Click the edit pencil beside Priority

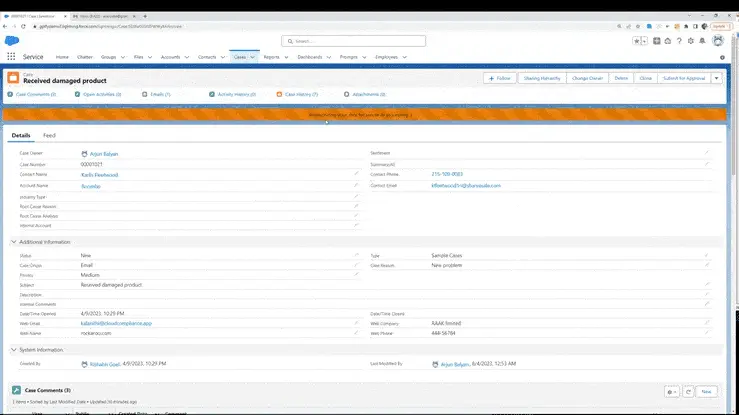(355, 275)
